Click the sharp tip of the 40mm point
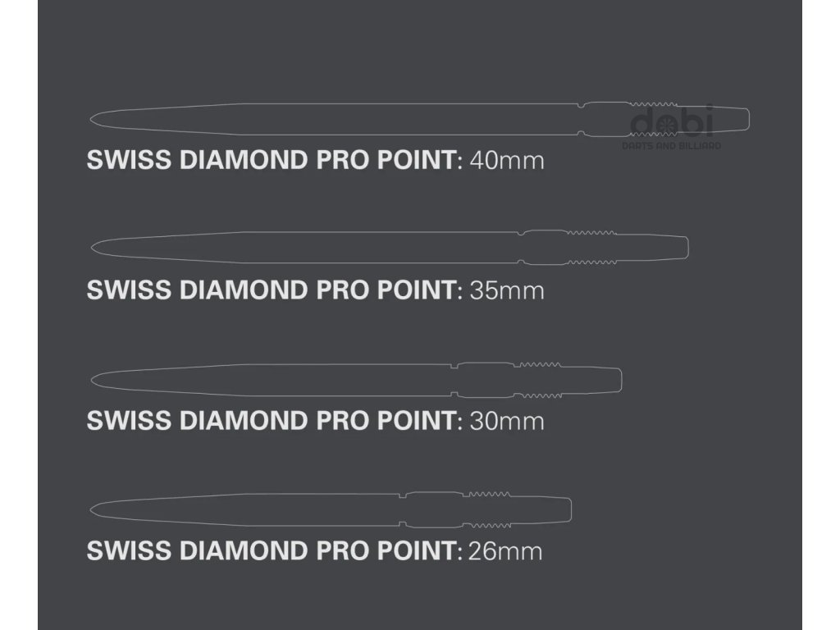840x630 pixels. click(x=93, y=119)
